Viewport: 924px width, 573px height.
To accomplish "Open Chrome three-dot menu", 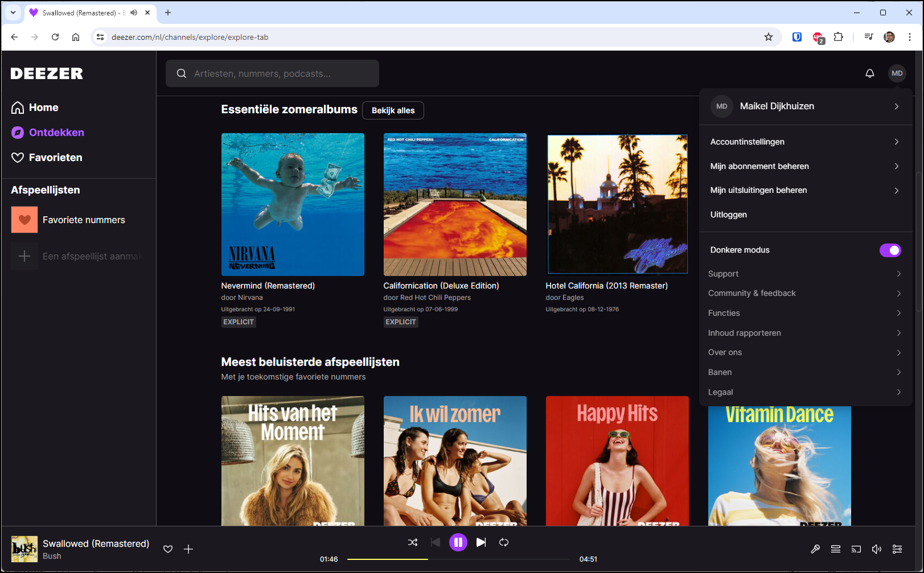I will (x=910, y=37).
